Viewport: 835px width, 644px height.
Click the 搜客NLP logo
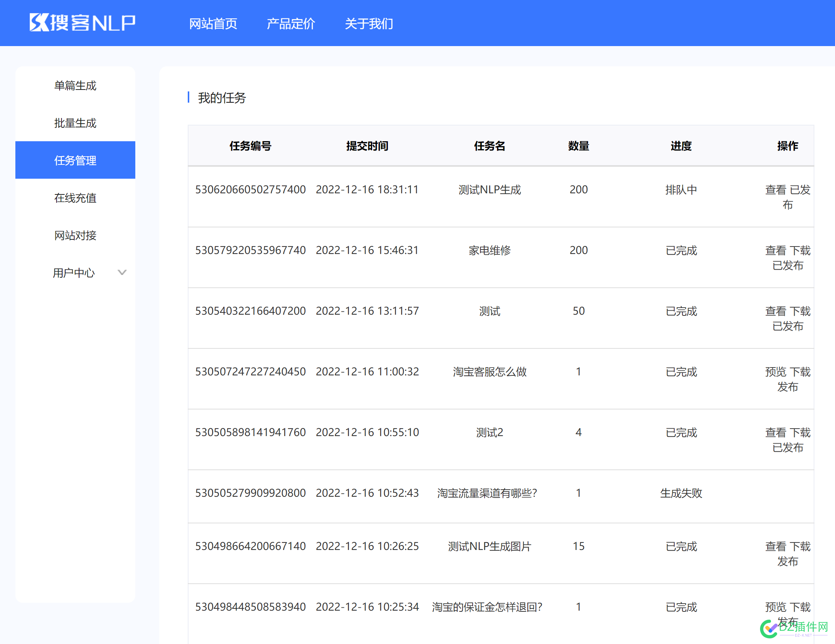[82, 22]
